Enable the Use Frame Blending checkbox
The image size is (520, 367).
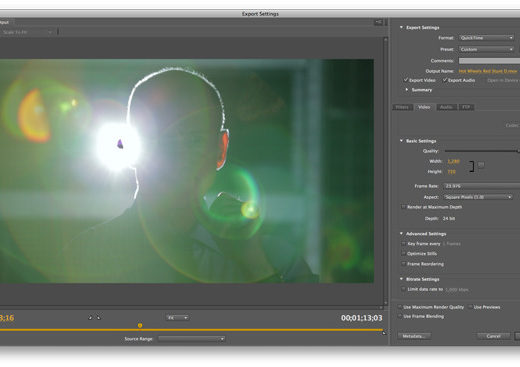pos(400,316)
